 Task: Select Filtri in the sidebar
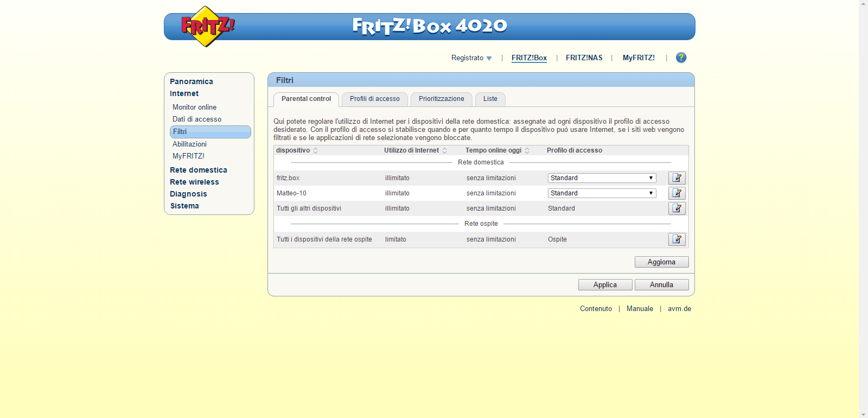(x=210, y=132)
